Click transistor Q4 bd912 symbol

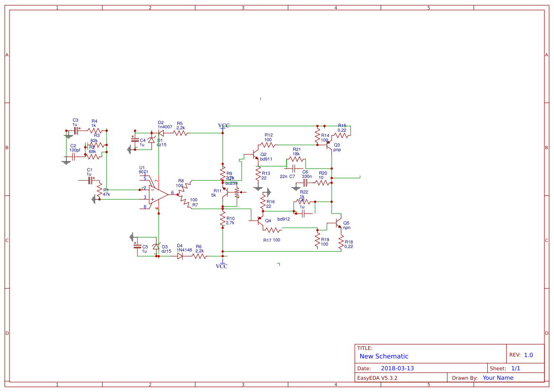coord(259,220)
